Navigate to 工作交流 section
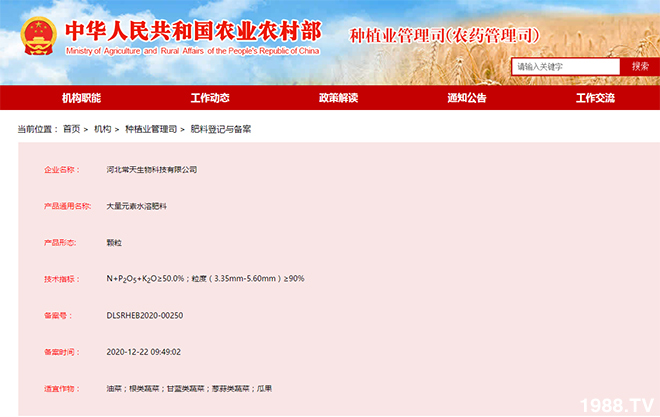 pyautogui.click(x=595, y=98)
